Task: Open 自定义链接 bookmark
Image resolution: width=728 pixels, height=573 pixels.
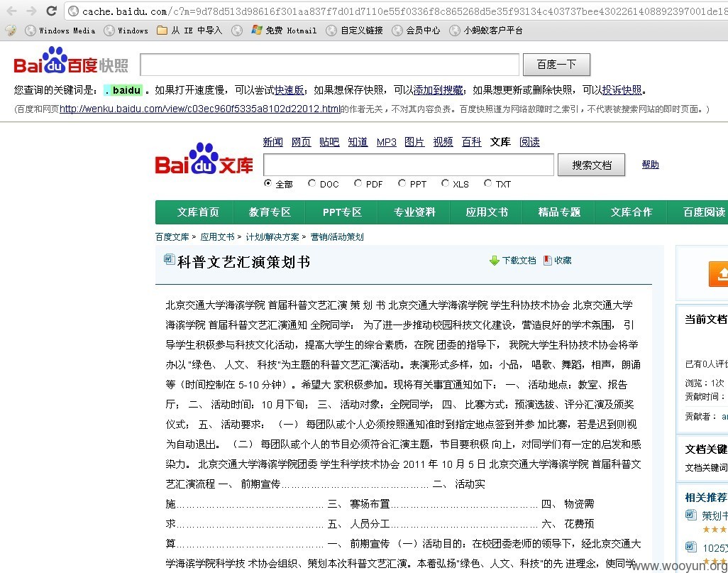Action: click(355, 31)
